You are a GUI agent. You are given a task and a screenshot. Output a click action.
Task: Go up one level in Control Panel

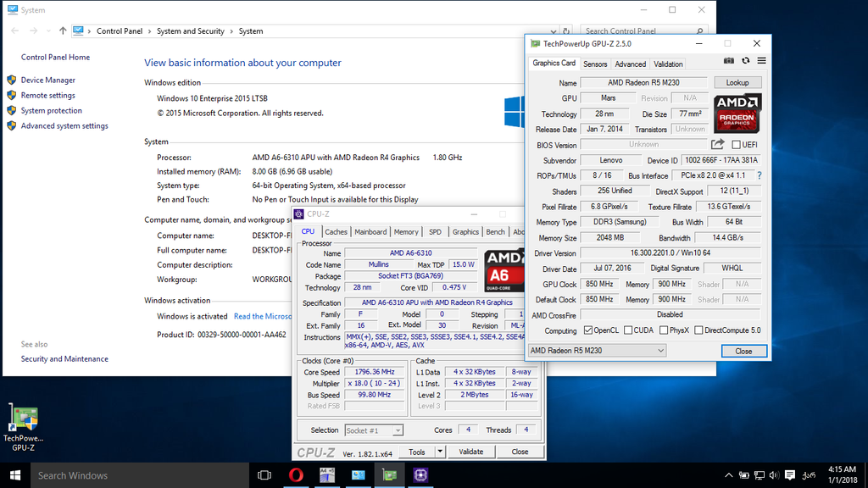[63, 31]
